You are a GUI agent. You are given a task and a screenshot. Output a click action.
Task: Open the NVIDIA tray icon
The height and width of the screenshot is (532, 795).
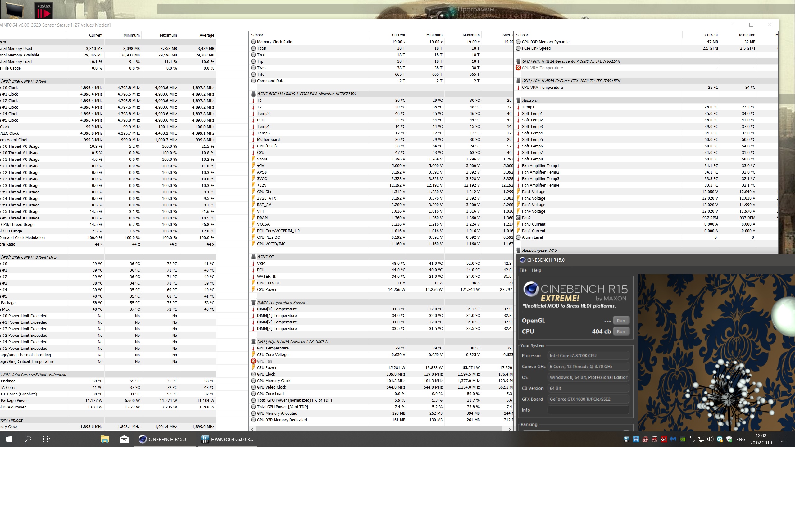(683, 439)
